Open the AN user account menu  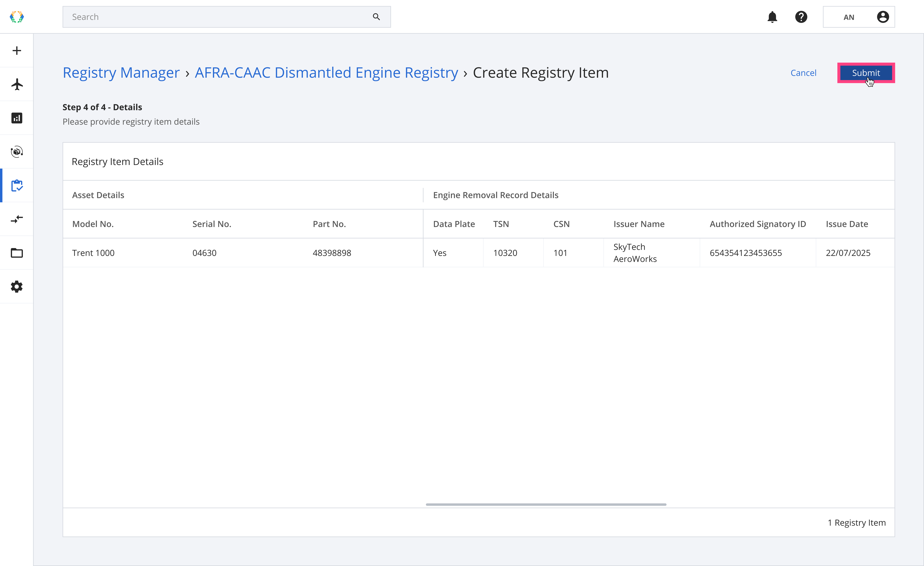[859, 17]
